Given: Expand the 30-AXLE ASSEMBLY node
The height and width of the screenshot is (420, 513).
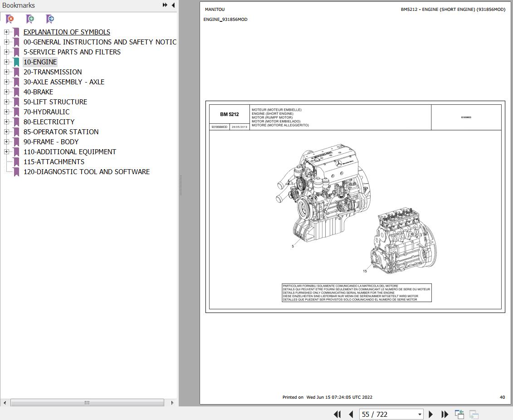Looking at the screenshot, I should pyautogui.click(x=6, y=82).
